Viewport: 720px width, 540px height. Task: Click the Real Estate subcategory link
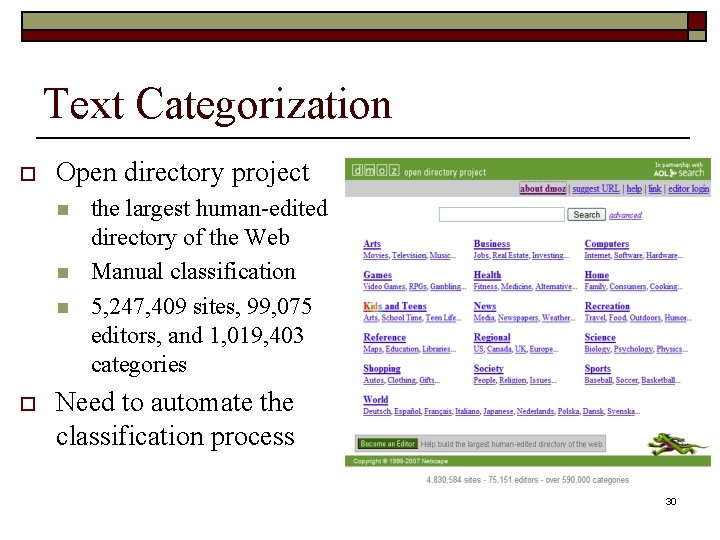[x=510, y=256]
